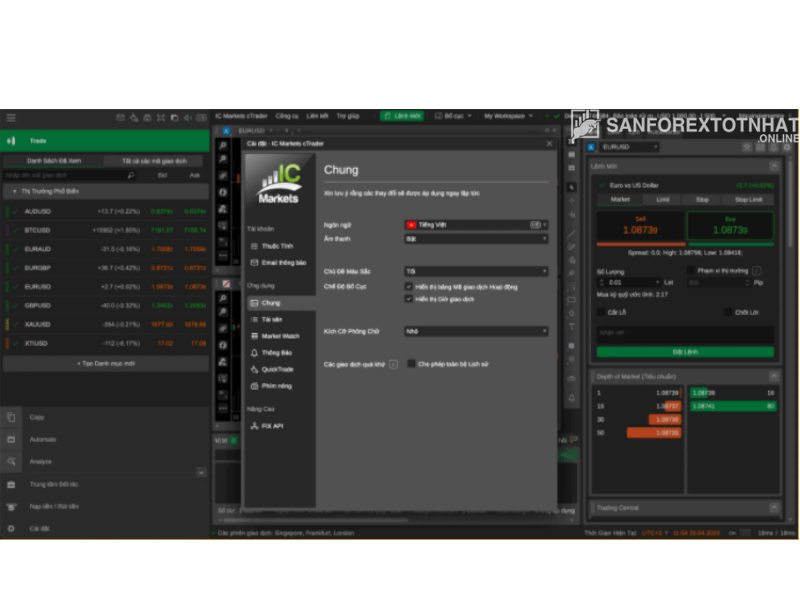Enable Phạm vi thị trường checkbox
Image resolution: width=800 pixels, height=600 pixels.
coord(691,270)
